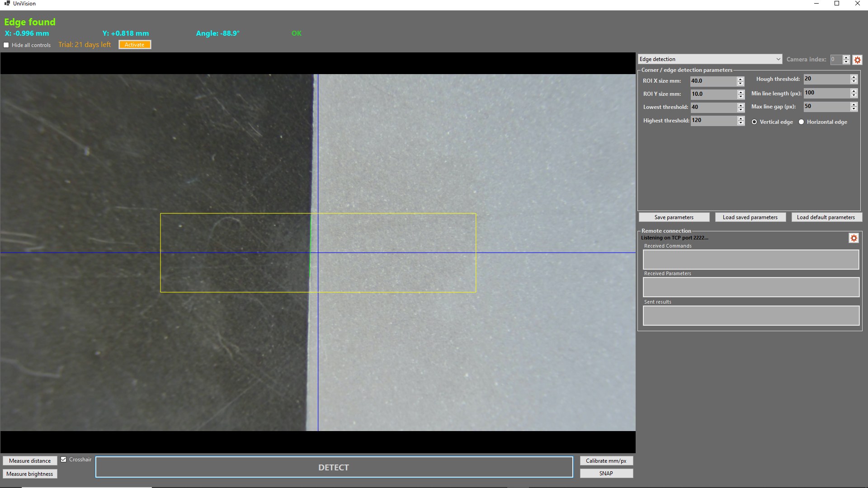The width and height of the screenshot is (868, 488).
Task: Decrease Max line gap with down arrow
Action: [x=854, y=109]
